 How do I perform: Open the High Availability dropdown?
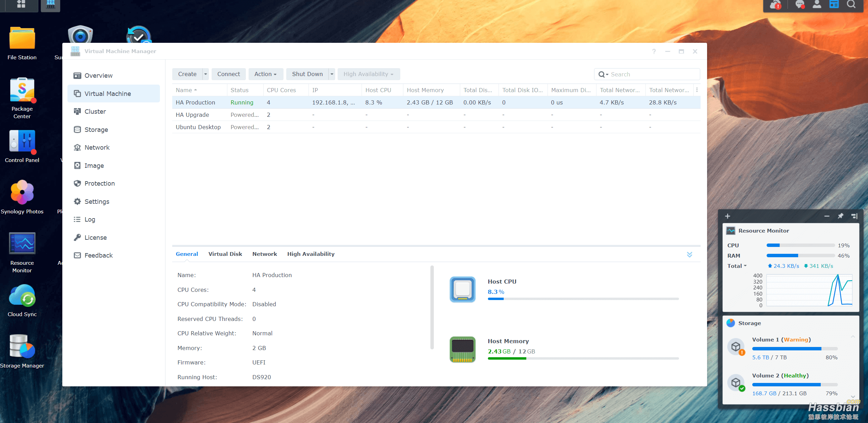click(368, 74)
